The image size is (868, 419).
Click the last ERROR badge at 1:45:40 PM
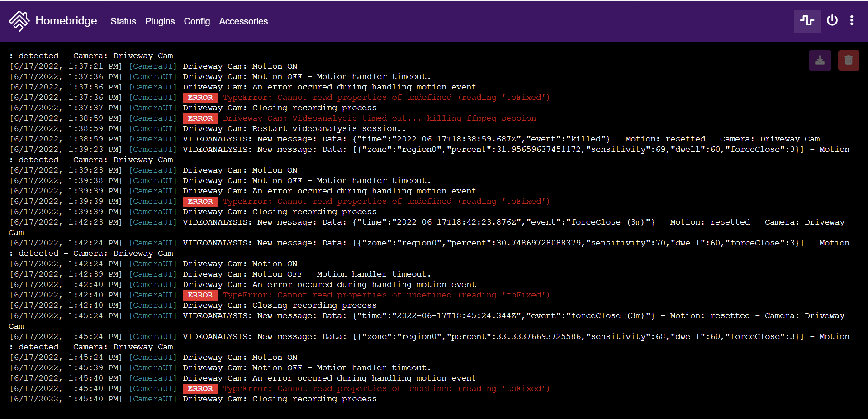200,388
